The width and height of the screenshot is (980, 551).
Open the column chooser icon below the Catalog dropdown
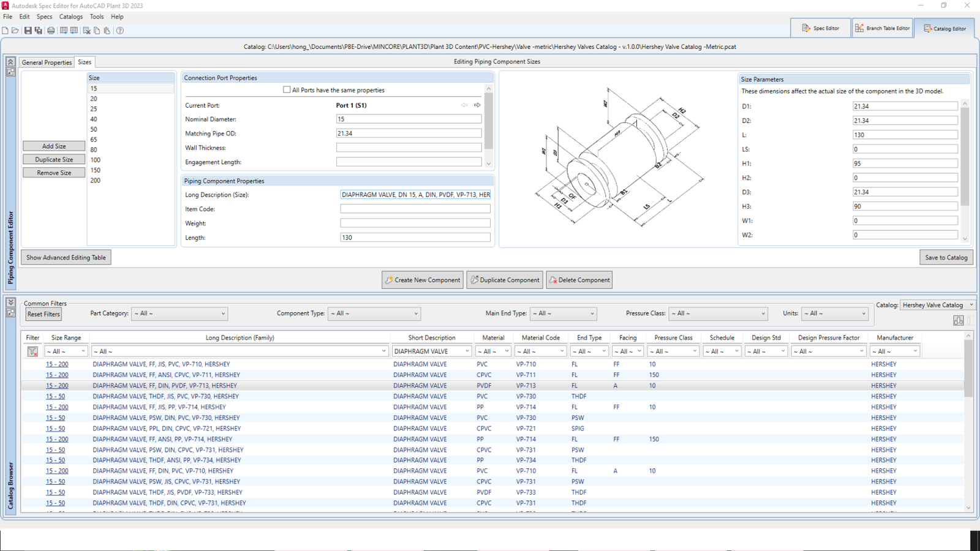click(959, 321)
